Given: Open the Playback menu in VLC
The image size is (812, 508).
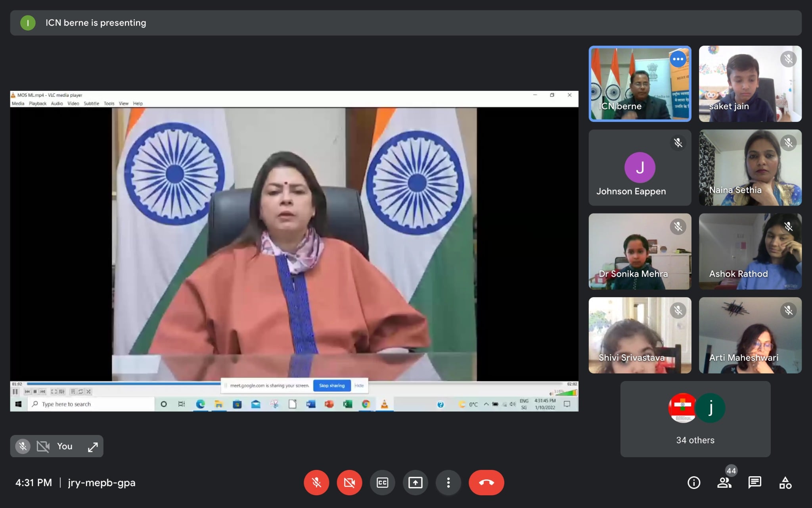Looking at the screenshot, I should point(37,104).
